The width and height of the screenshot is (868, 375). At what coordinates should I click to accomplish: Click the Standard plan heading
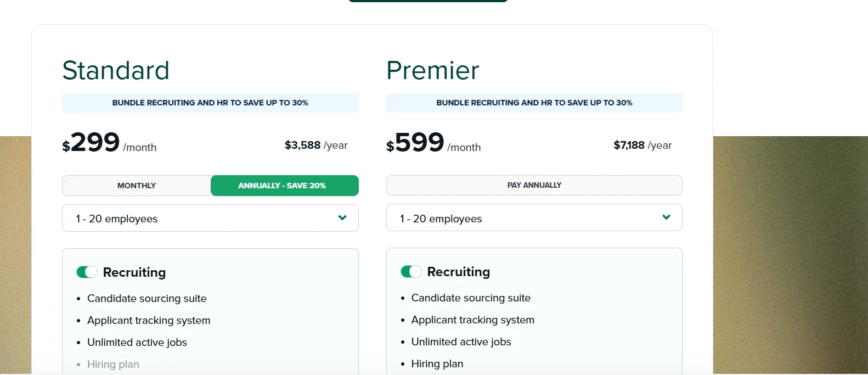tap(116, 70)
